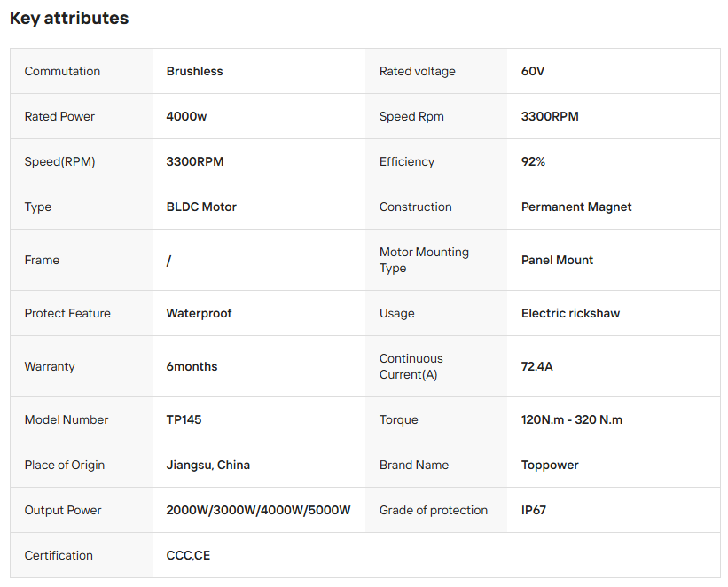
Task: Select the CCC,CE certification value
Action: [188, 555]
